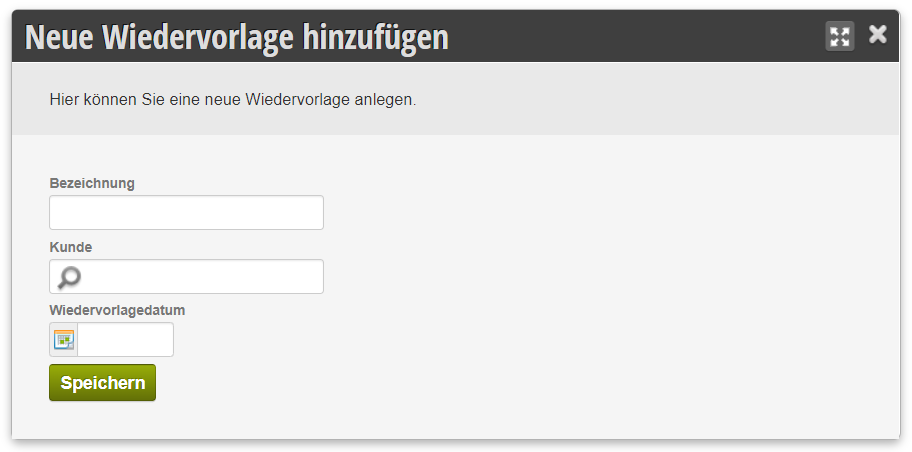
Task: Click the magnifier icon in Kunde field
Action: [x=69, y=277]
